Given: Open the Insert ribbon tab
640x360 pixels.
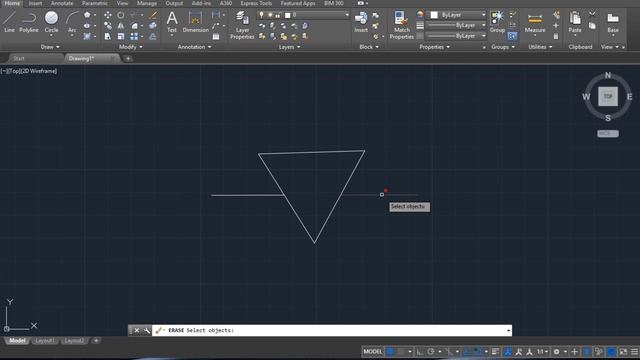Looking at the screenshot, I should [x=35, y=3].
